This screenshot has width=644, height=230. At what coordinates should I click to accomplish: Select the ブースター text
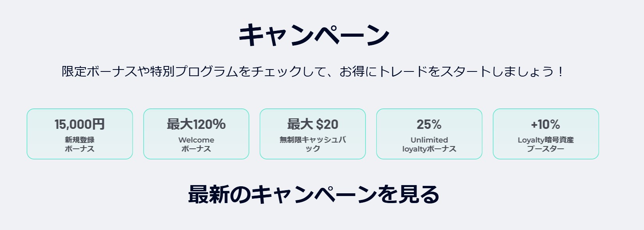point(545,149)
